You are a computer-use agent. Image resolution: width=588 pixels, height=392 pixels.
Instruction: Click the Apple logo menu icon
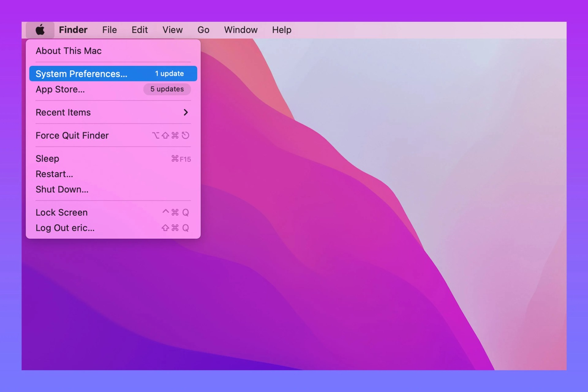[40, 30]
